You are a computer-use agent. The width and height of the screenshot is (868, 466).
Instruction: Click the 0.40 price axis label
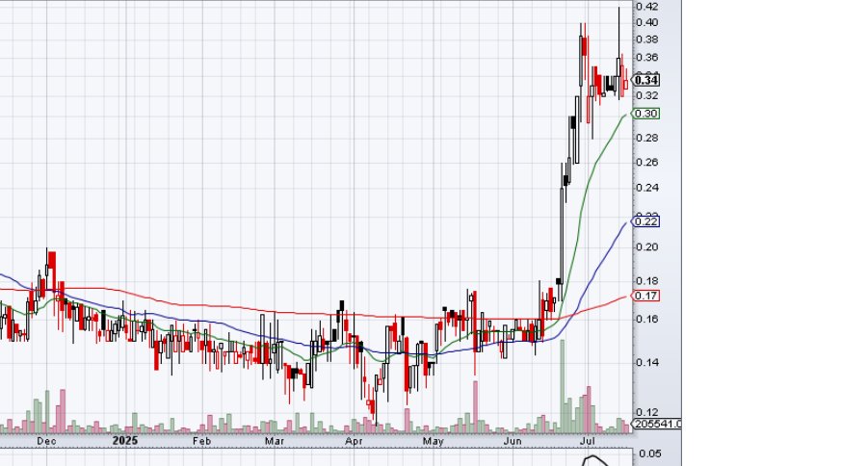tap(647, 23)
